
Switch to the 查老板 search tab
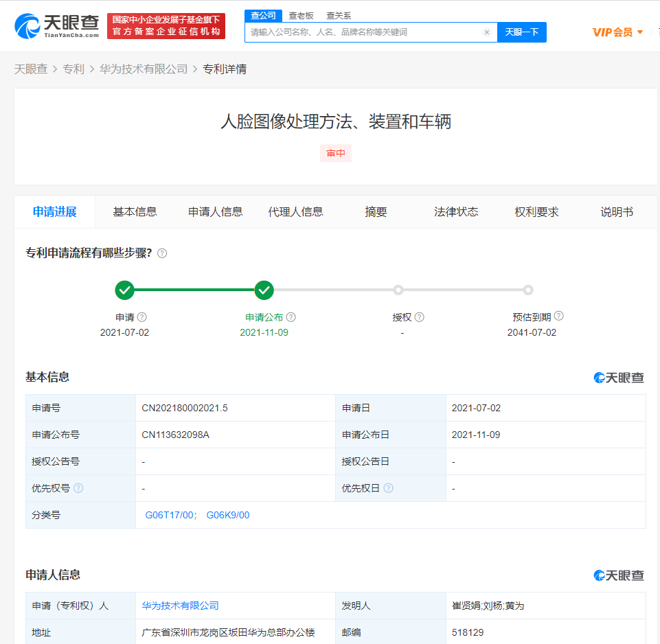301,16
